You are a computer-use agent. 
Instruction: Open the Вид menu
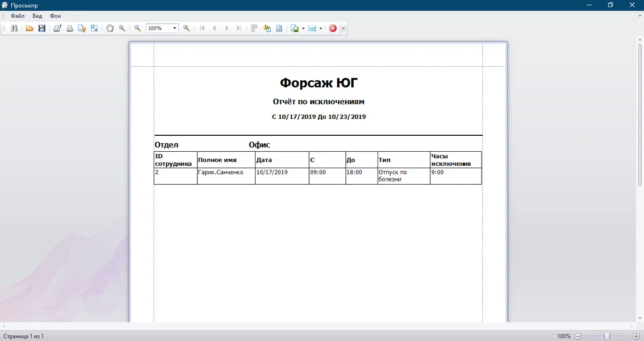[37, 16]
